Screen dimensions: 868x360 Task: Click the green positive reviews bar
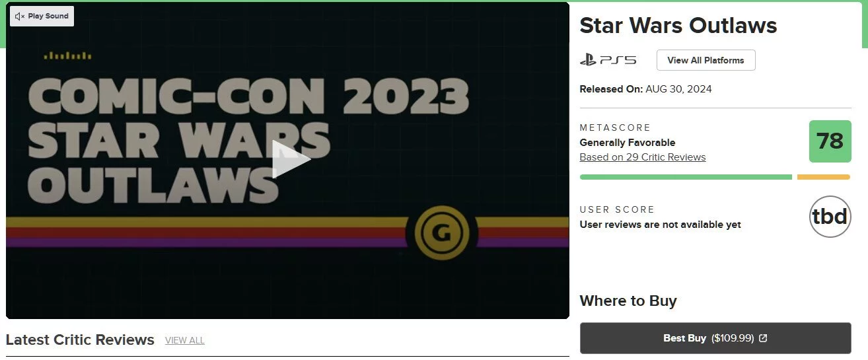click(686, 177)
